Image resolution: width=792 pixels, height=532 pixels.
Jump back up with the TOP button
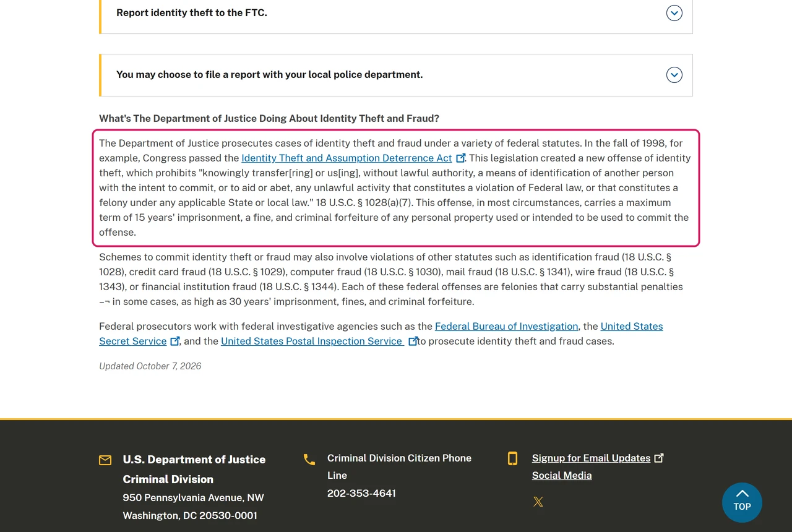tap(742, 502)
